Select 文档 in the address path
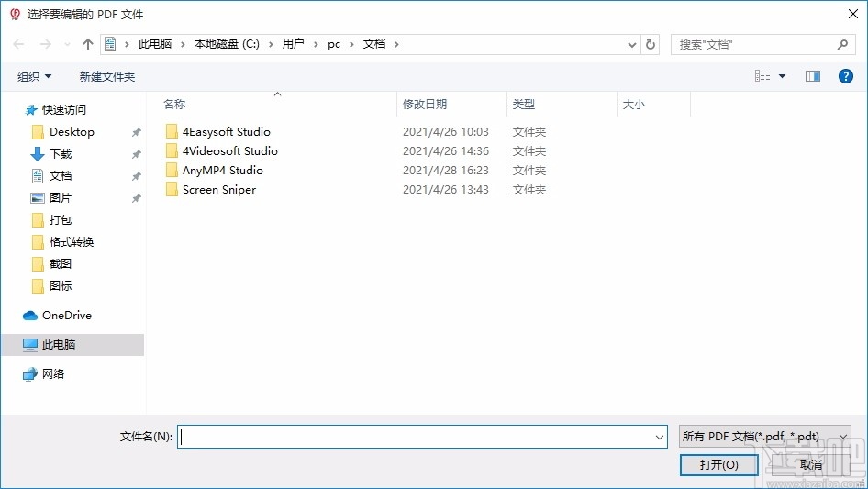The height and width of the screenshot is (489, 868). pos(374,44)
